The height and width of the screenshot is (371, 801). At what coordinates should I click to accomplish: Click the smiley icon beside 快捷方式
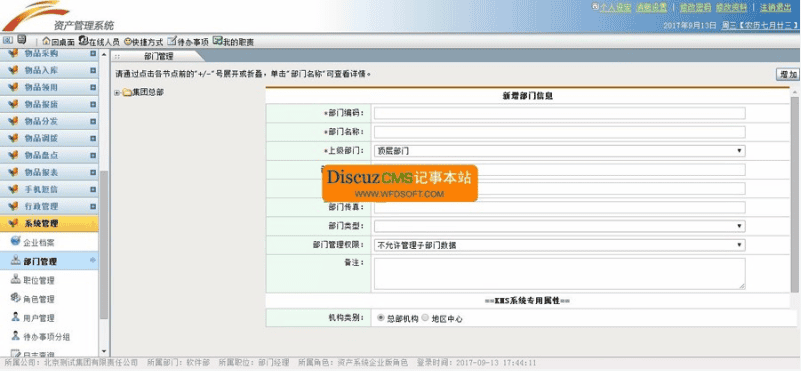[x=127, y=41]
